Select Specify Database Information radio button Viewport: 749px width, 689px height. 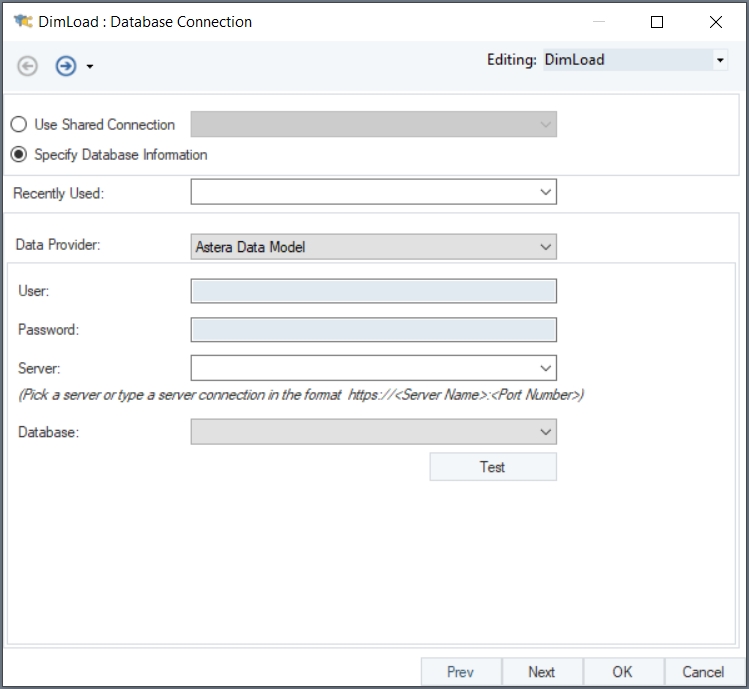pos(18,155)
